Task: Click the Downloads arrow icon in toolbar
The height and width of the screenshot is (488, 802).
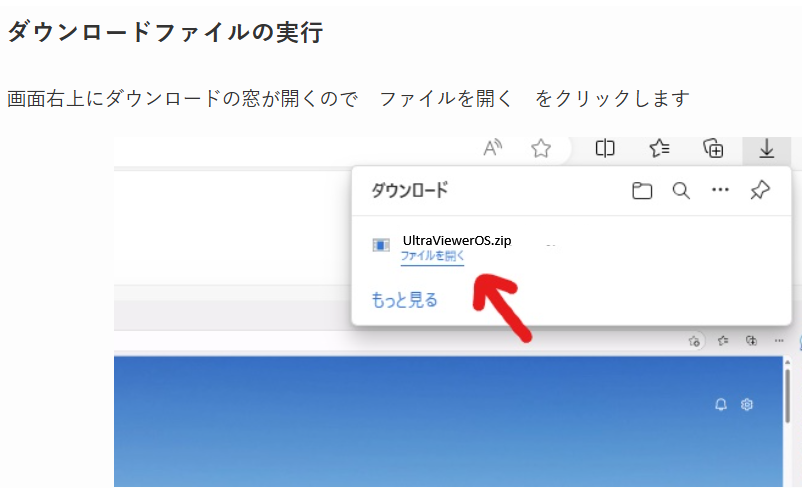Action: (x=766, y=149)
